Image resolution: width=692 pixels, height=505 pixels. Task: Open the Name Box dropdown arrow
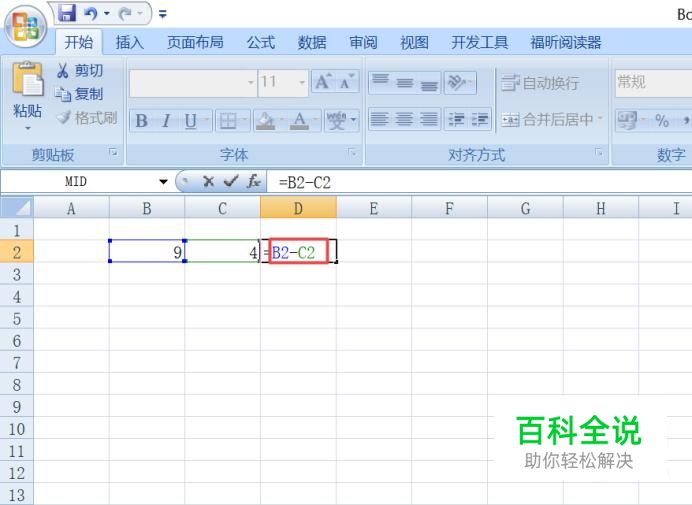163,181
